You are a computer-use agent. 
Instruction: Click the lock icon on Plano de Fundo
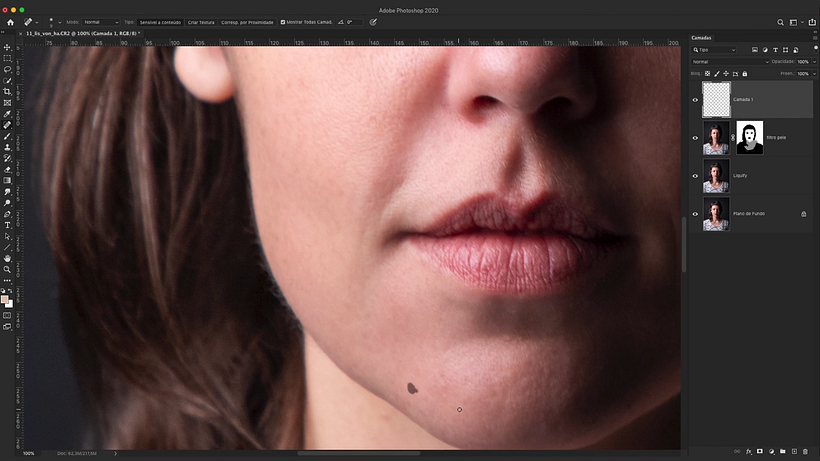point(803,213)
